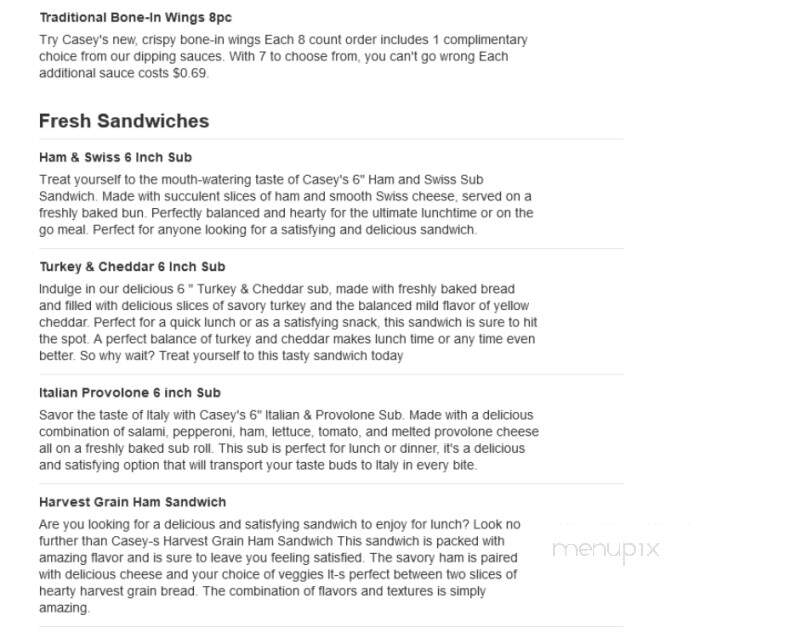Select Italian Provolone 6 inch Sub item
Screen dimensions: 785x632
point(130,393)
